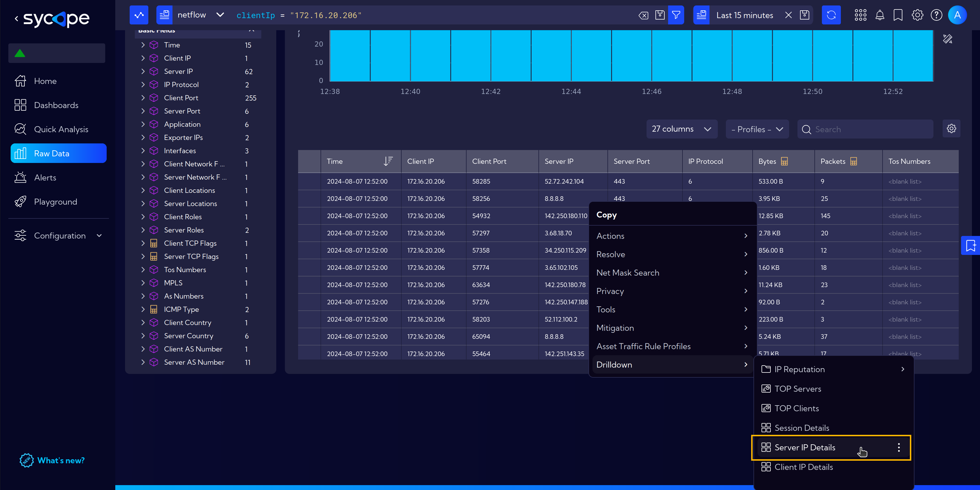
Task: Open Asset Traffic Rule Profiles submenu
Action: pyautogui.click(x=672, y=346)
